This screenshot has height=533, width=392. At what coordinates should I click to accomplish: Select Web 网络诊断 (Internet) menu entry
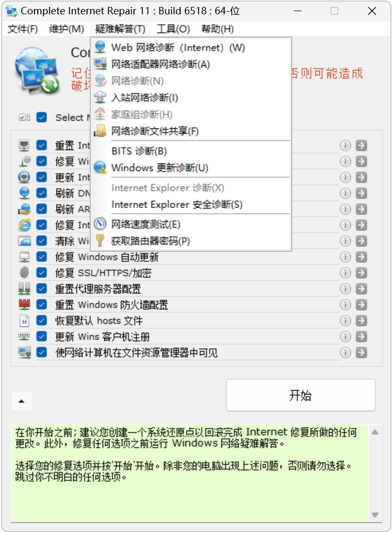point(191,48)
